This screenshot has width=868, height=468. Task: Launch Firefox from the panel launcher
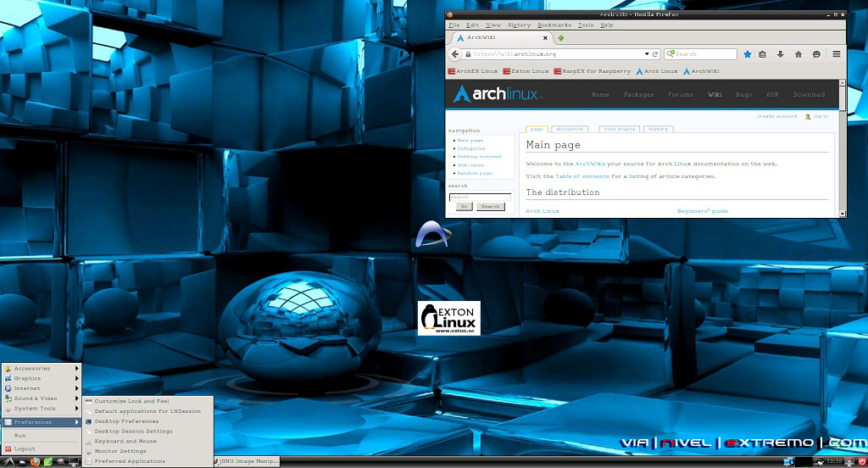point(35,462)
